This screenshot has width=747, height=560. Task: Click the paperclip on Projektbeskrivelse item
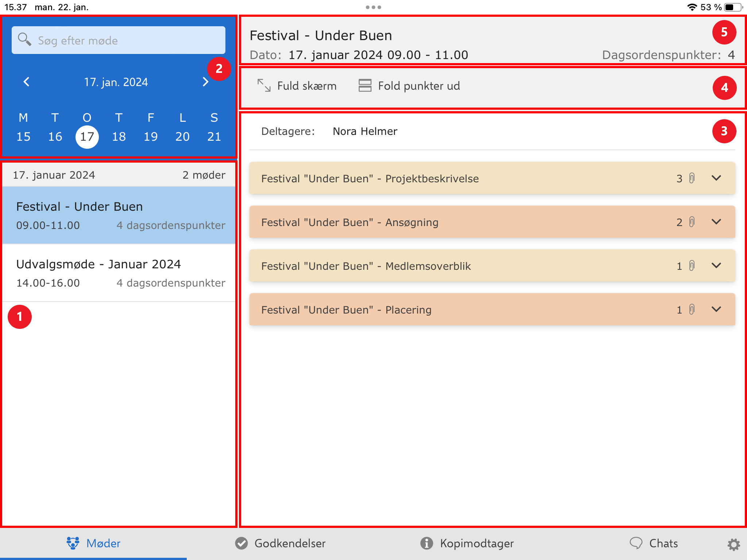tap(692, 178)
